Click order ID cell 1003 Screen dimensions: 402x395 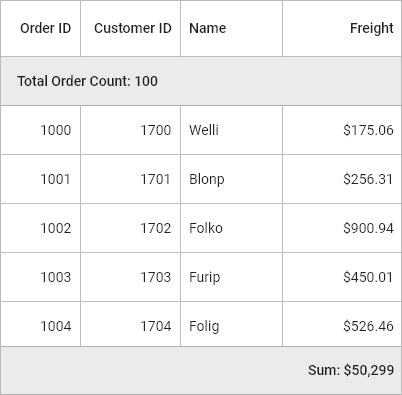(x=41, y=277)
